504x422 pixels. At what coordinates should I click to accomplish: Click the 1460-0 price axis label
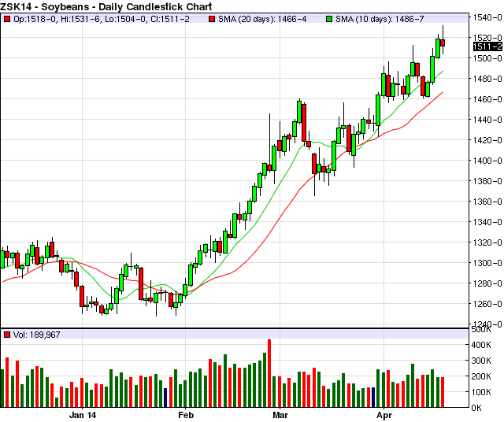pyautogui.click(x=487, y=99)
